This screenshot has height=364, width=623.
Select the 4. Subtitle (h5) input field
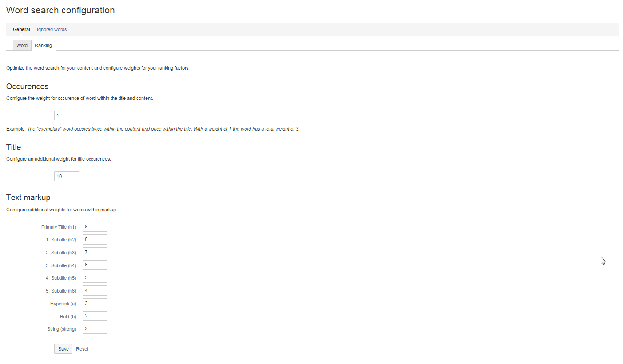95,278
